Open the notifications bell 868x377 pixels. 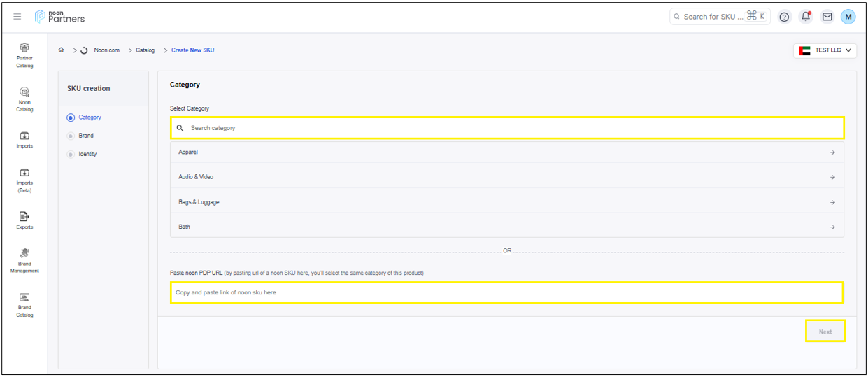pyautogui.click(x=806, y=17)
